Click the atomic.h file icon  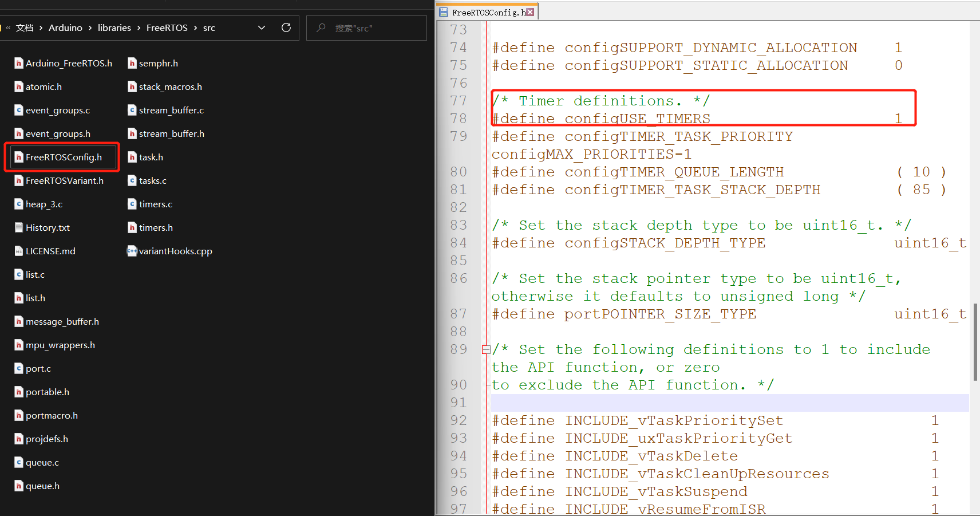19,86
